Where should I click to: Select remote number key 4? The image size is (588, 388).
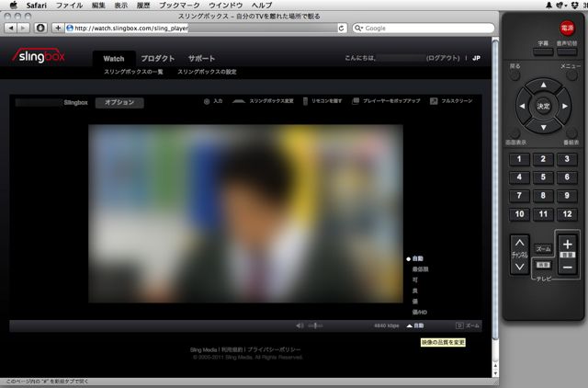click(x=519, y=177)
